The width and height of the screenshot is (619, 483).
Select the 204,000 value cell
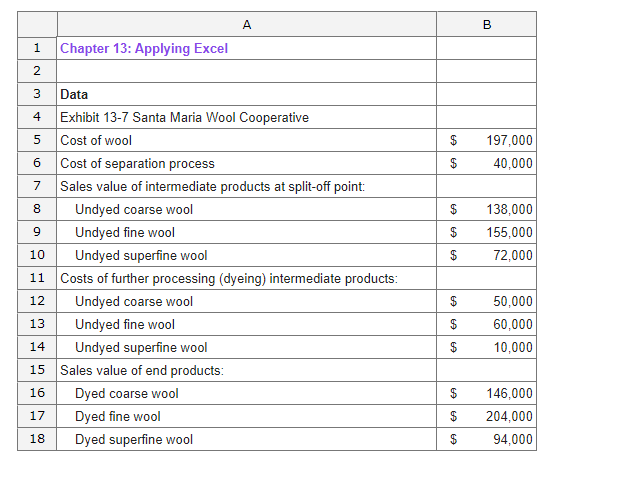[x=486, y=416]
